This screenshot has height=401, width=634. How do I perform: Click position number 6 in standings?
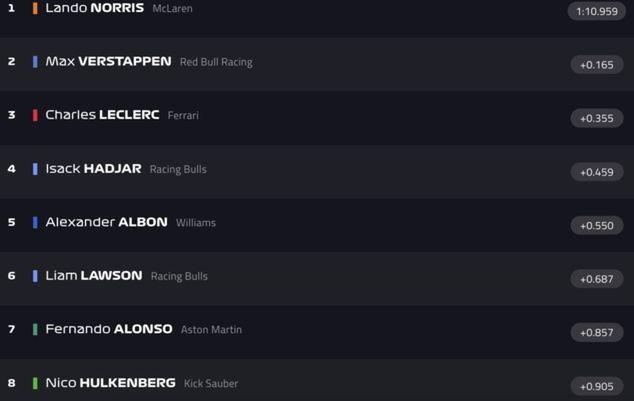pyautogui.click(x=11, y=276)
